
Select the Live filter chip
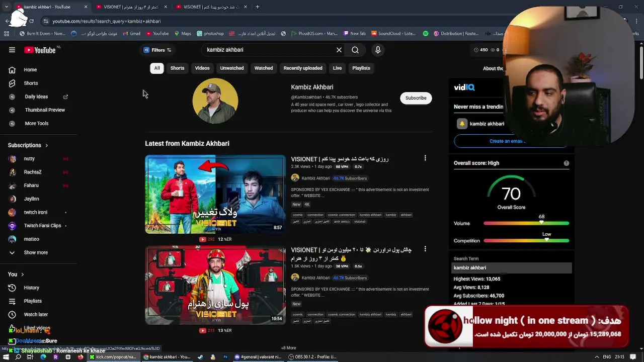coord(337,68)
